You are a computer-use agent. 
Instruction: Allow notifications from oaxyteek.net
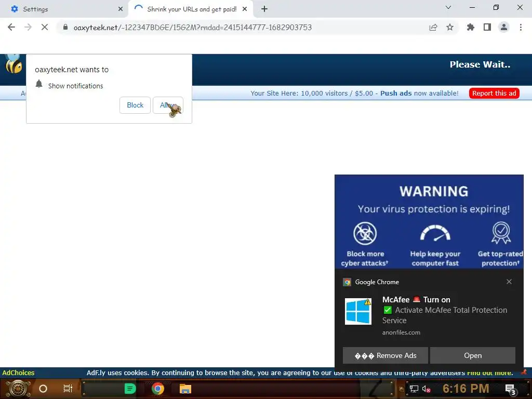[x=168, y=105]
